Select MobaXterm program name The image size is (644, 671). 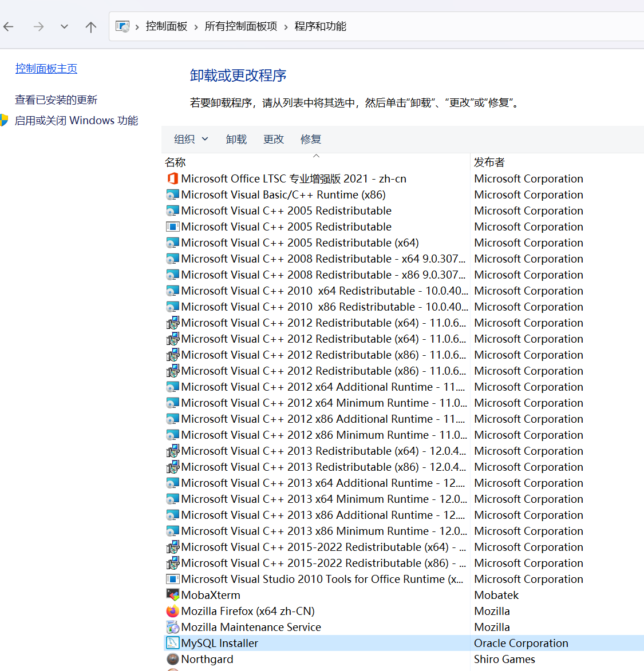click(x=211, y=595)
